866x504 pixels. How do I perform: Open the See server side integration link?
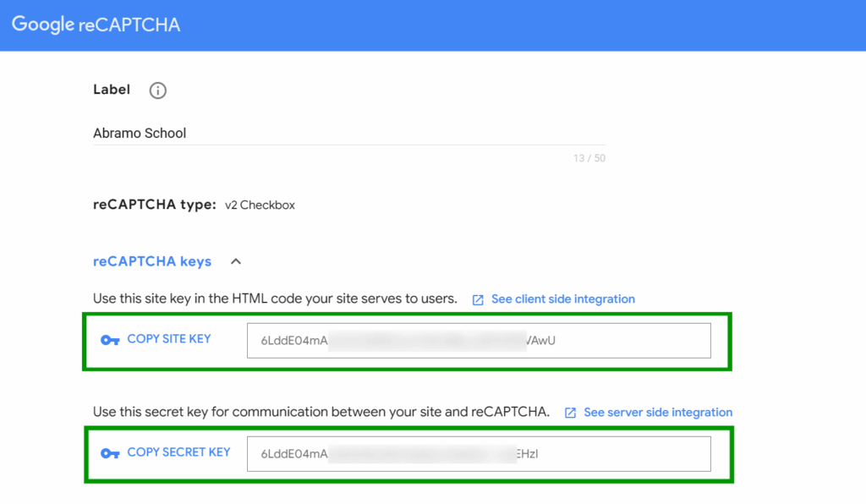[658, 413]
